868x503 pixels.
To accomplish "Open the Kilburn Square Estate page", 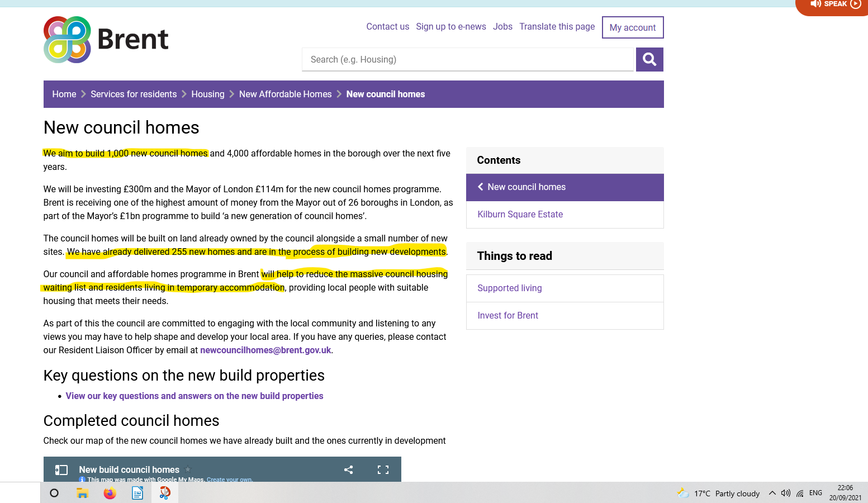I will pos(520,214).
